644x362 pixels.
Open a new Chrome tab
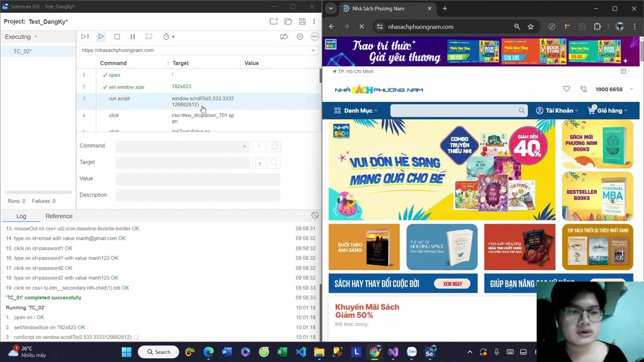click(445, 9)
